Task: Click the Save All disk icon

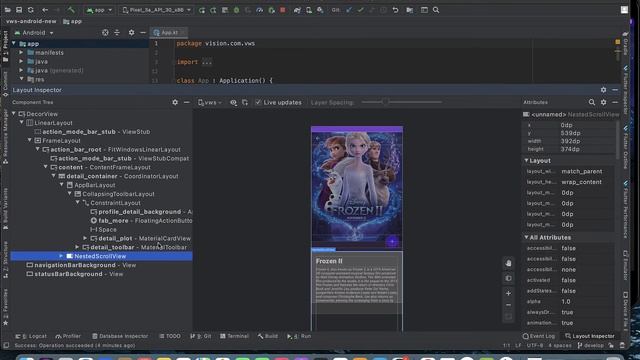Action: pyautogui.click(x=19, y=10)
